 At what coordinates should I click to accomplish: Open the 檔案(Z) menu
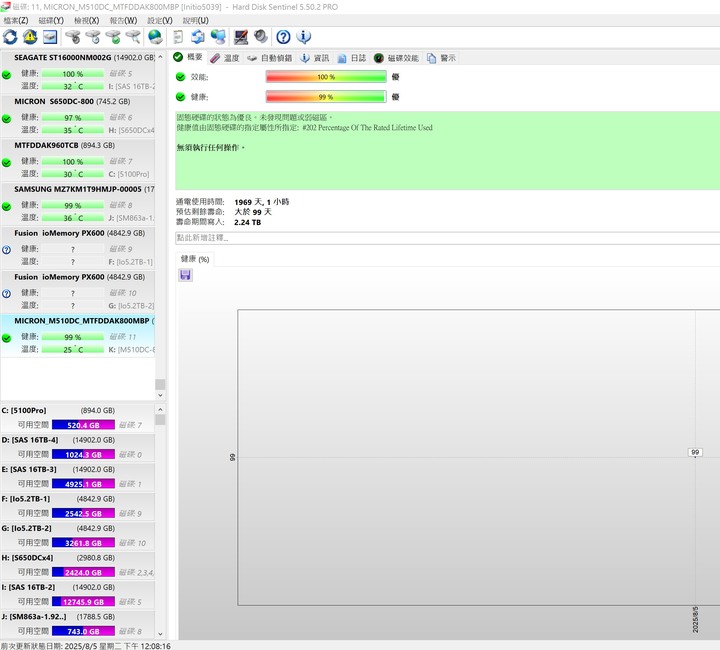pos(16,21)
